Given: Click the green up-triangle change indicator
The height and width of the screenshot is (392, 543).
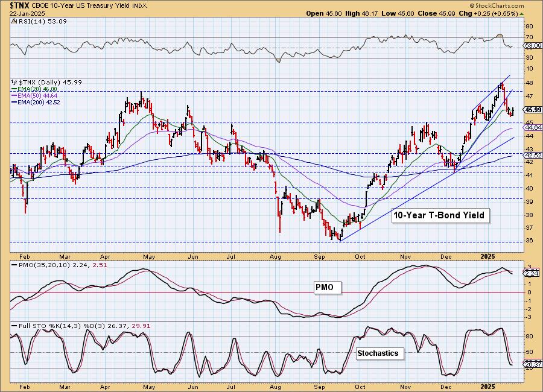Looking at the screenshot, I should tap(522, 14).
